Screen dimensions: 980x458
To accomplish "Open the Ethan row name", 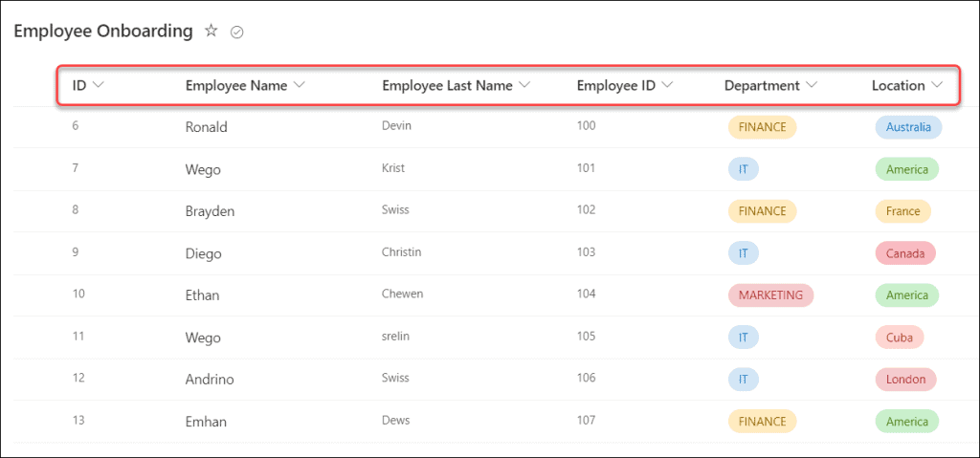I will point(203,294).
